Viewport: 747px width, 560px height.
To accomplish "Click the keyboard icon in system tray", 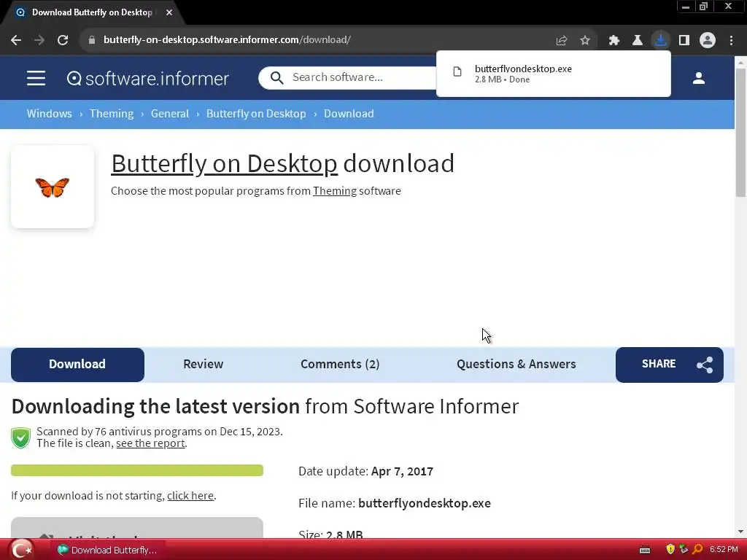I will pyautogui.click(x=645, y=550).
